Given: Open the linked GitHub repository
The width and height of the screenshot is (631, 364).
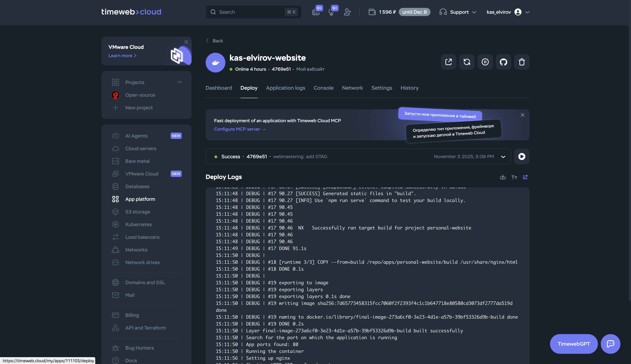Looking at the screenshot, I should tap(503, 62).
